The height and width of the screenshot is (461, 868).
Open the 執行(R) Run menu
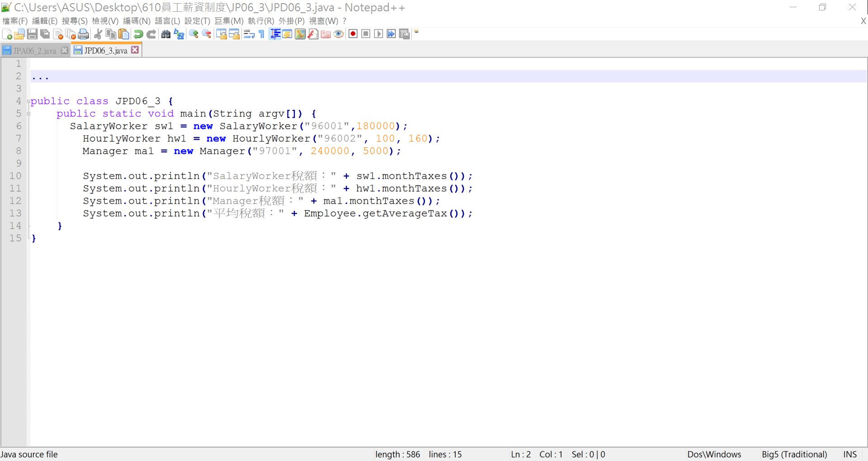[x=261, y=21]
